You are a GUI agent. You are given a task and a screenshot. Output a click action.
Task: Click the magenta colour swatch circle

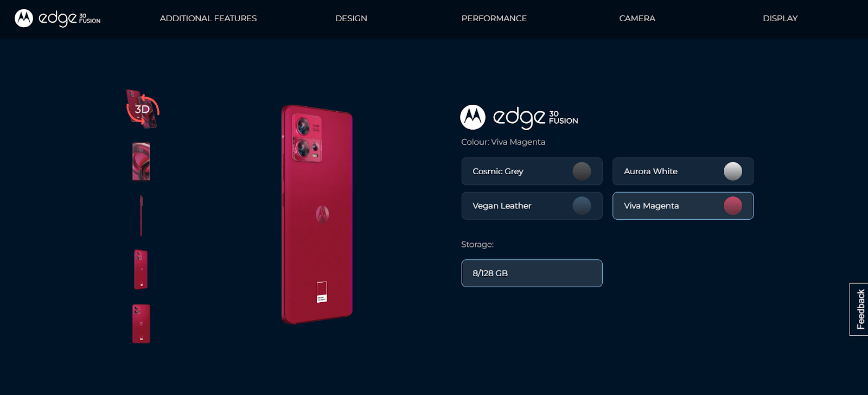click(x=733, y=206)
